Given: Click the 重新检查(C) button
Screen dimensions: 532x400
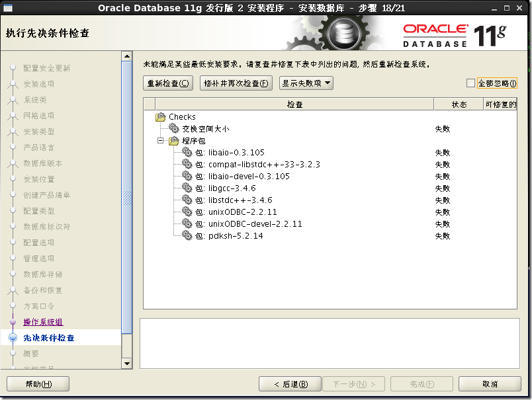Looking at the screenshot, I should tap(168, 83).
